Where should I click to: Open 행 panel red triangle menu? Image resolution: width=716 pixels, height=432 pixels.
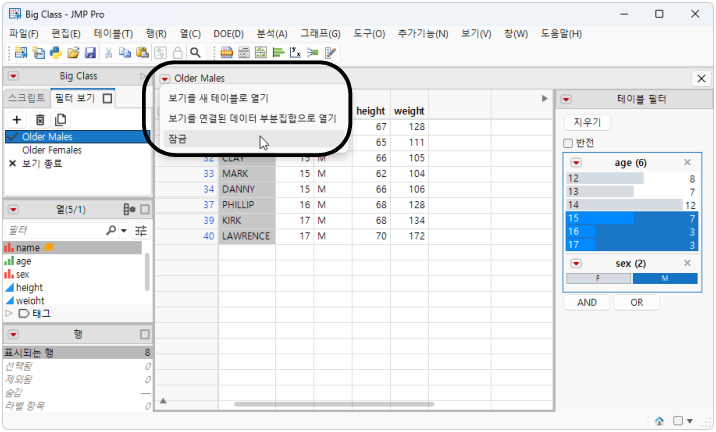13,334
